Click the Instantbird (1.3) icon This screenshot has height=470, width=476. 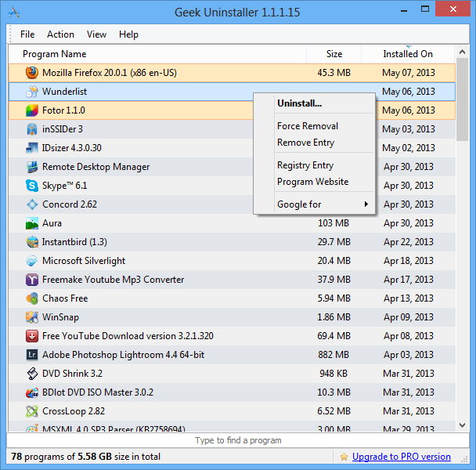32,242
